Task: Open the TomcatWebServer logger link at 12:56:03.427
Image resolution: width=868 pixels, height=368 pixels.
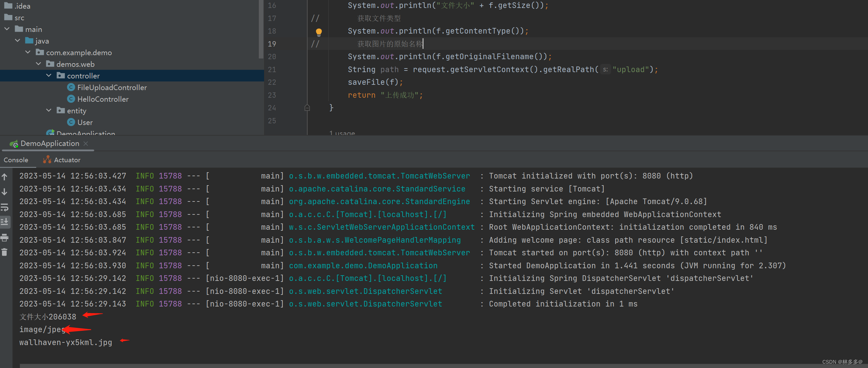Action: [x=379, y=176]
